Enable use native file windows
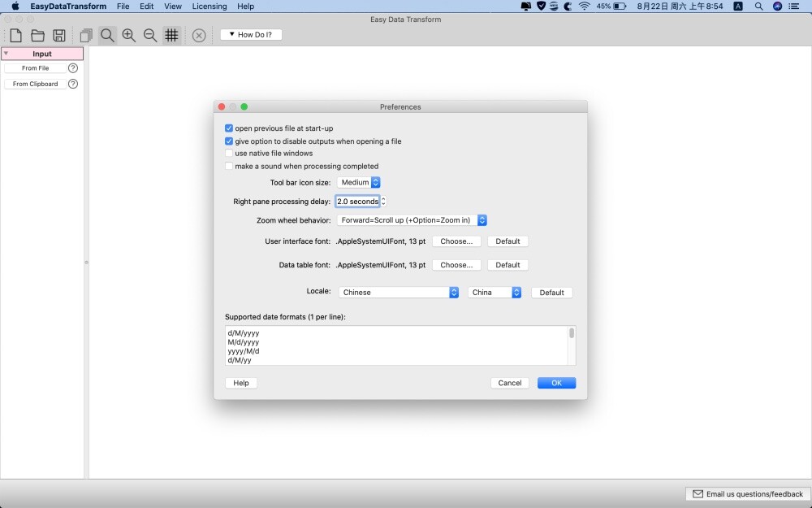Viewport: 812px width, 508px height. tap(229, 153)
